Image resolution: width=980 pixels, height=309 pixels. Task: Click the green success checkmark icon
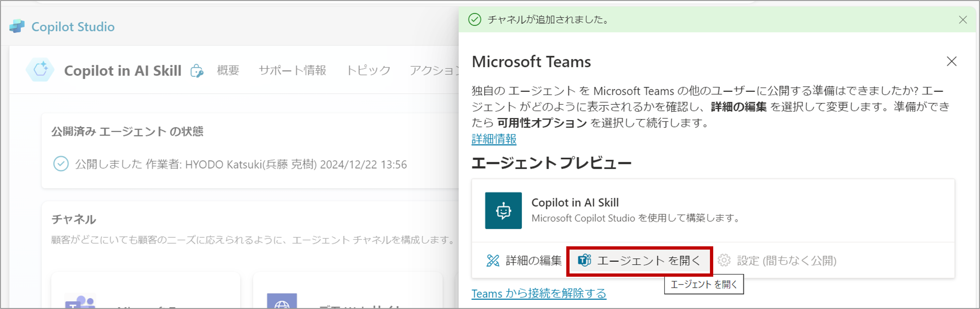pos(474,19)
